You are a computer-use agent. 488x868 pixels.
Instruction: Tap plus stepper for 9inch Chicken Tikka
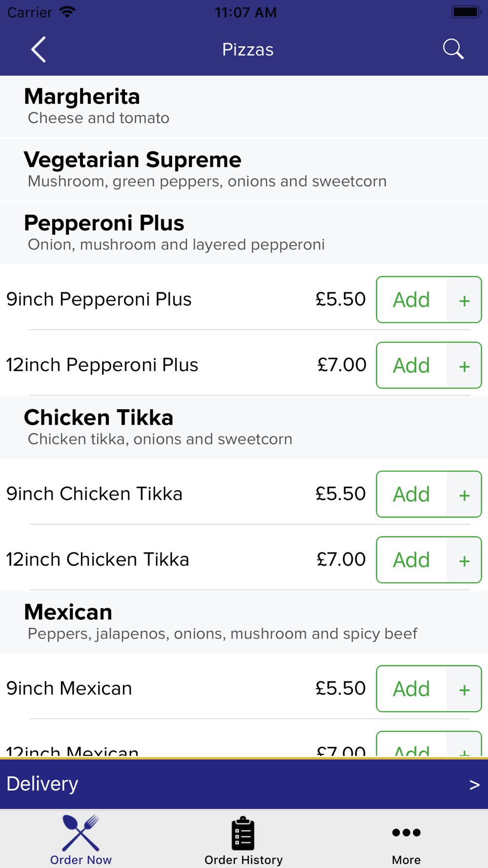tap(464, 494)
